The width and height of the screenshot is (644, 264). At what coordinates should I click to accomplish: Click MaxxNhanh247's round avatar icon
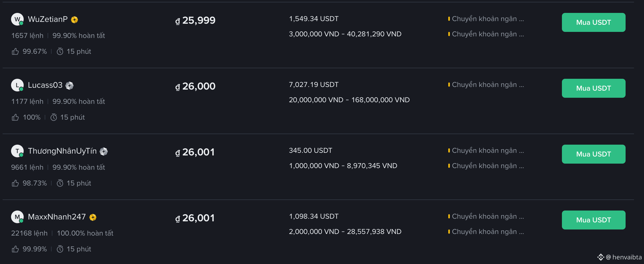click(x=17, y=217)
